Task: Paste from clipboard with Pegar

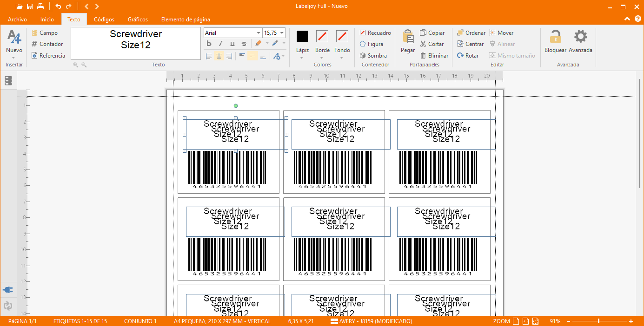Action: tap(408, 41)
